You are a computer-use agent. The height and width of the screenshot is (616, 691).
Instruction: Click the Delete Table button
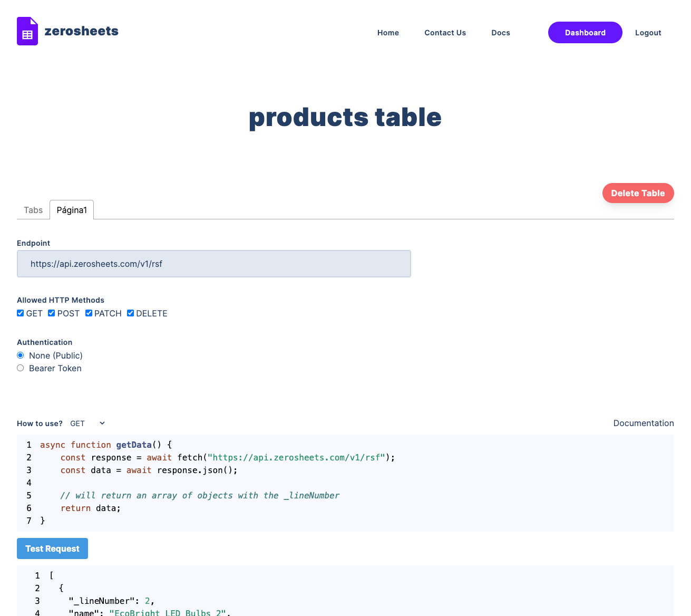coord(638,193)
